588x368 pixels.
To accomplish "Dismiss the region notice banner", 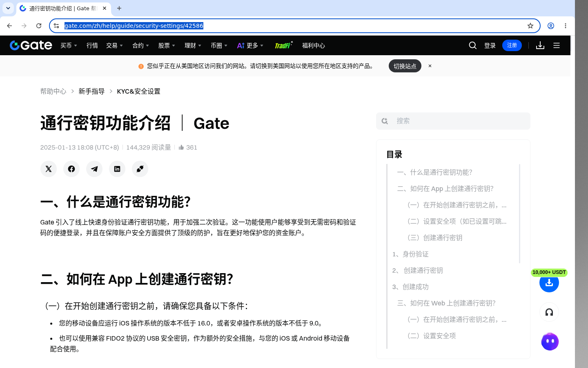I will (430, 66).
